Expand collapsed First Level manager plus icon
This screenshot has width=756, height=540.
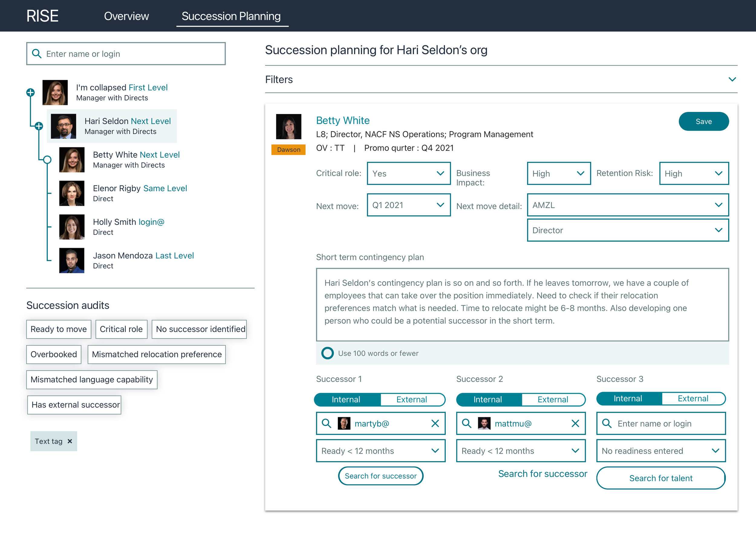(x=31, y=93)
